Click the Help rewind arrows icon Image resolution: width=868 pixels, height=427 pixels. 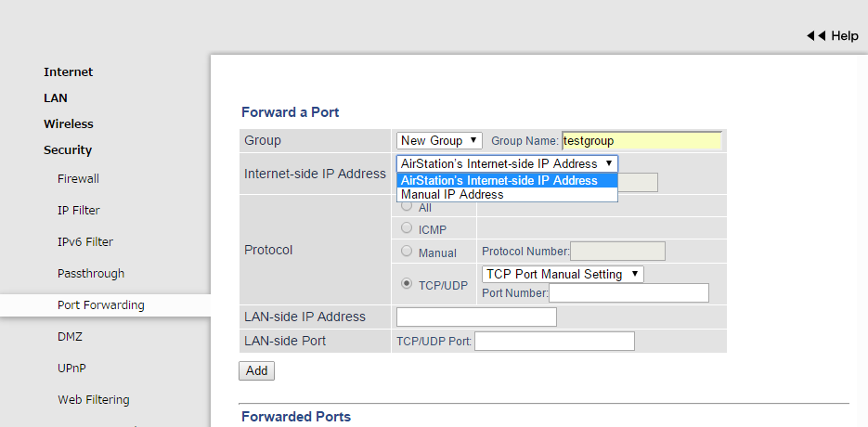pos(816,35)
